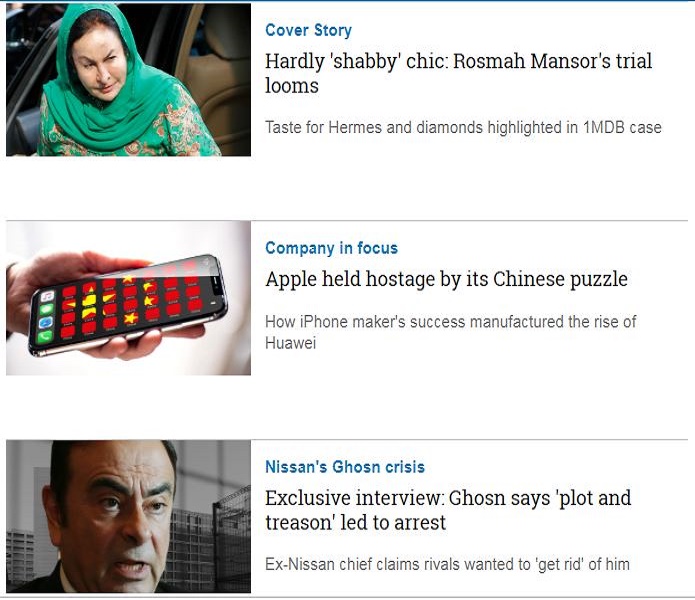Click the green Messages icon on the pictured iPhone
The width and height of the screenshot is (695, 600).
tap(47, 309)
